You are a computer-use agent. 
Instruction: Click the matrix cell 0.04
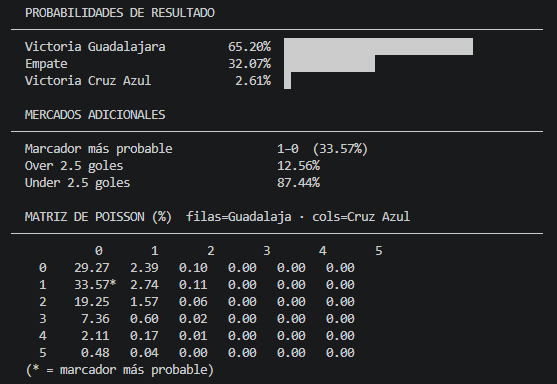pyautogui.click(x=144, y=353)
